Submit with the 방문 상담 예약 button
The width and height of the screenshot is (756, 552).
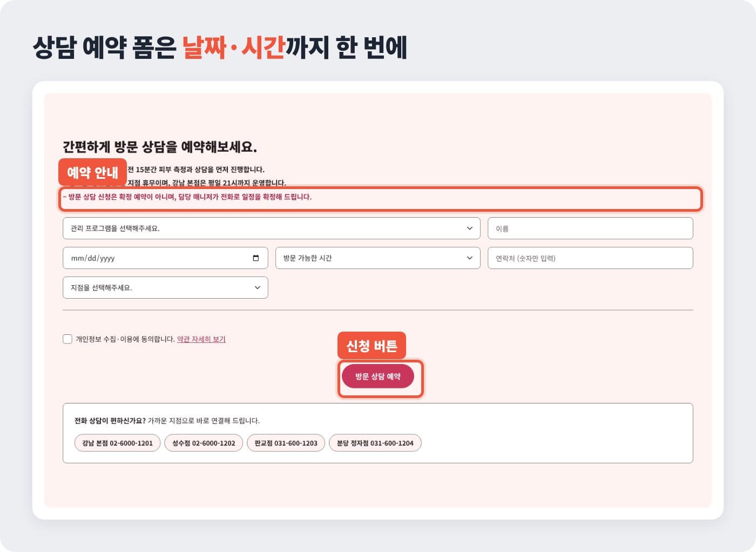click(x=378, y=376)
